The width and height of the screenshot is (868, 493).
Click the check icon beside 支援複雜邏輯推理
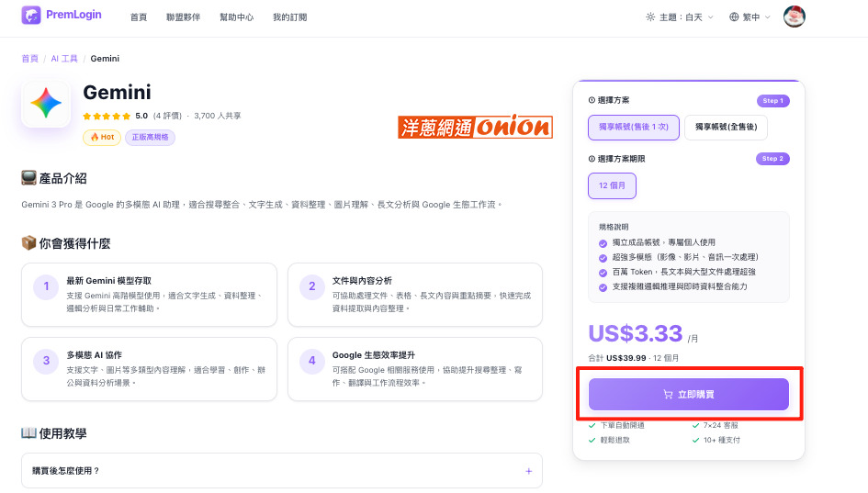coord(603,287)
